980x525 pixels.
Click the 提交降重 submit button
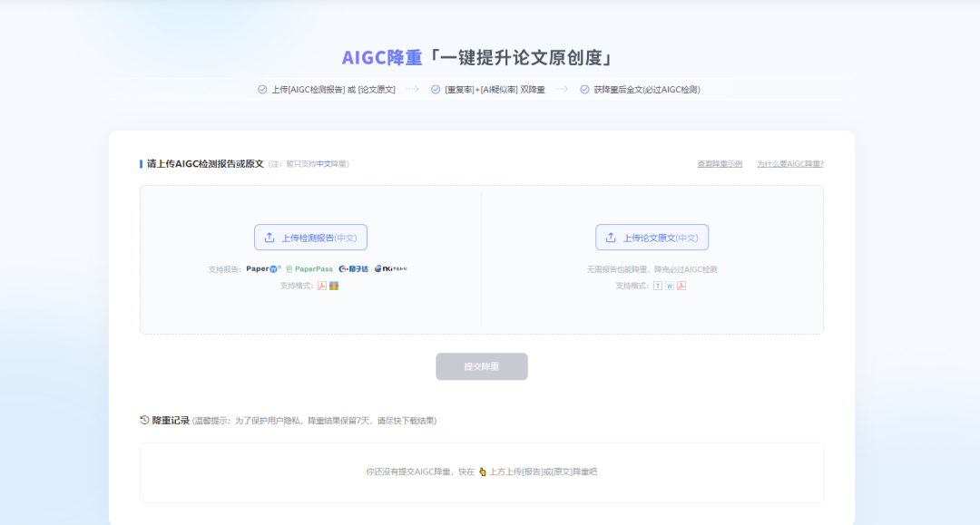[x=481, y=366]
